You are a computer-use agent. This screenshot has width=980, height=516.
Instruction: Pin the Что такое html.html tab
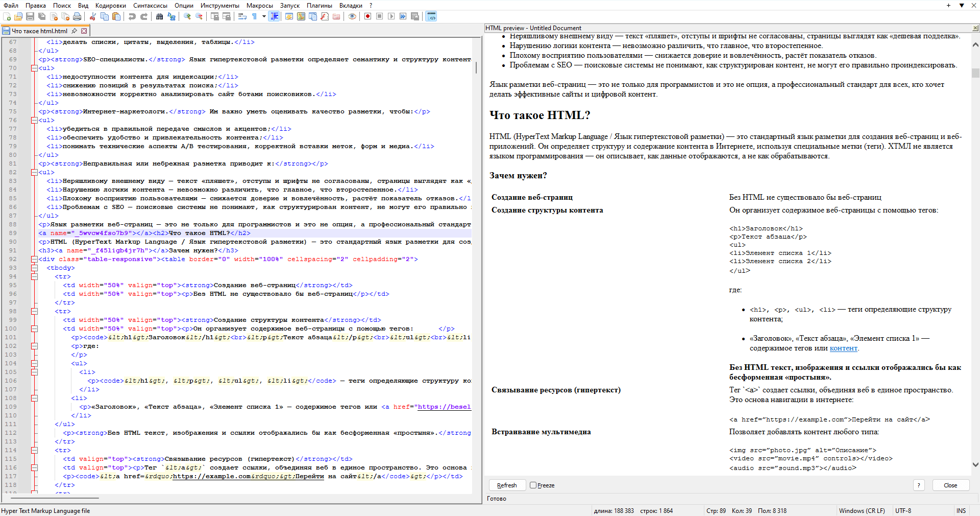[x=75, y=31]
